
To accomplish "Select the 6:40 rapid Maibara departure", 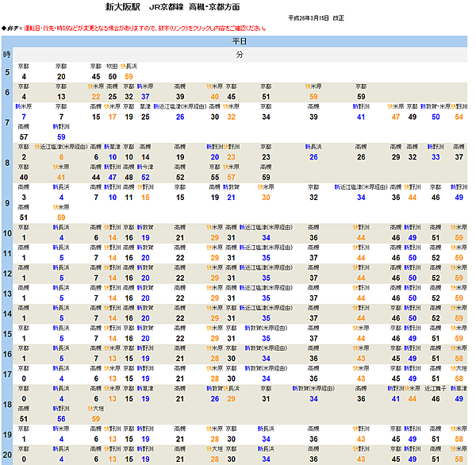I will [215, 97].
